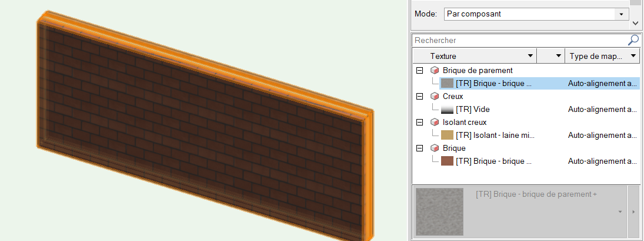Image resolution: width=644 pixels, height=241 pixels.
Task: Select the '[TR] Isolant - laine' texture row
Action: pyautogui.click(x=493, y=136)
